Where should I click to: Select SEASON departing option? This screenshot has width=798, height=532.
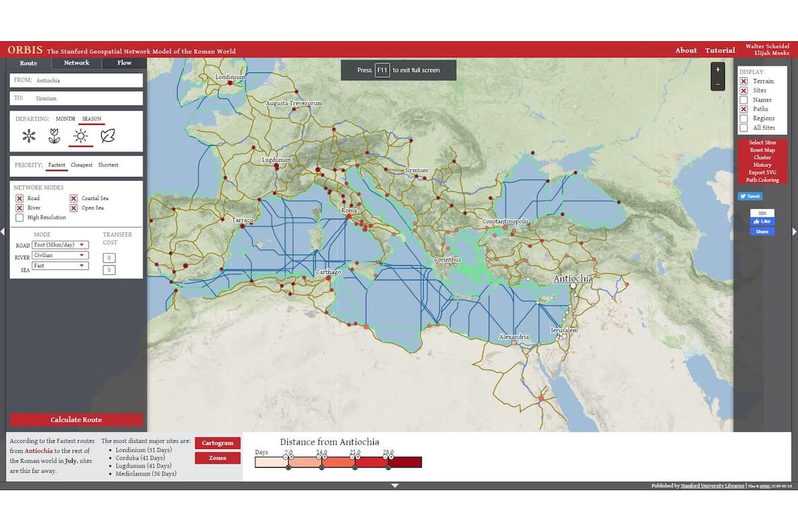tap(92, 119)
